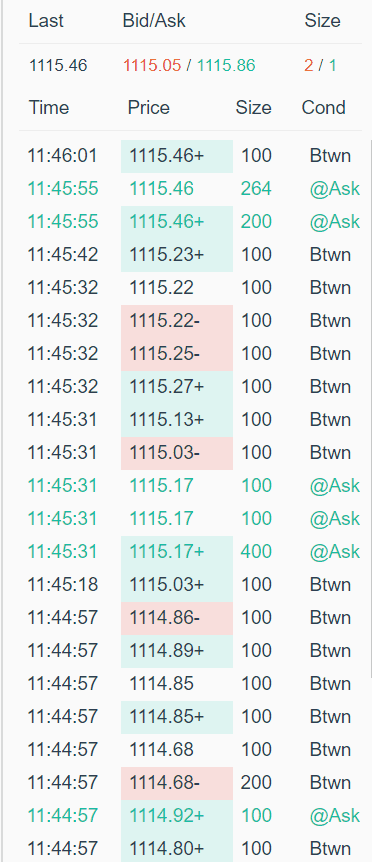Click the 1114.89+ price cell
This screenshot has height=862, width=372.
coord(177,651)
